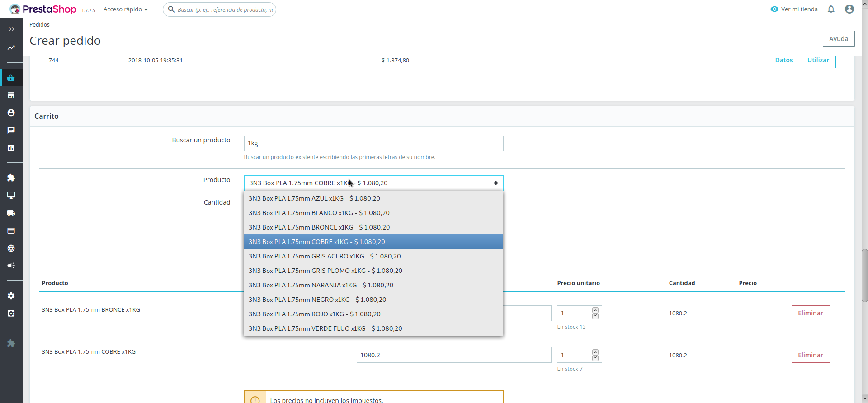Image resolution: width=868 pixels, height=403 pixels.
Task: Click the cart ID '744' cell
Action: pyautogui.click(x=53, y=61)
